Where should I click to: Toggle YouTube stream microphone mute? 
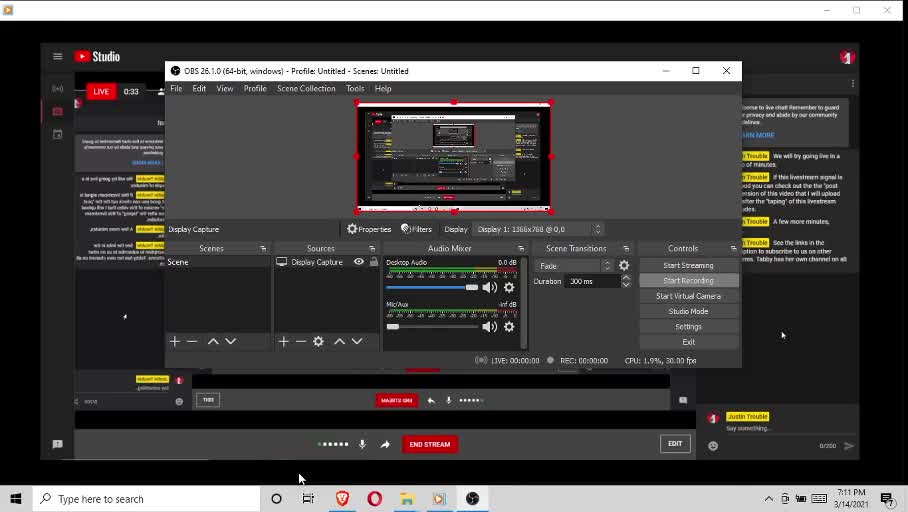pos(362,444)
